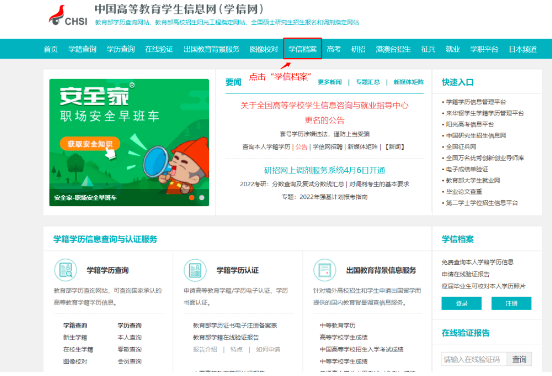Click the 教育部大学生就业网 quick link
This screenshot has width=552, height=376.
click(473, 180)
